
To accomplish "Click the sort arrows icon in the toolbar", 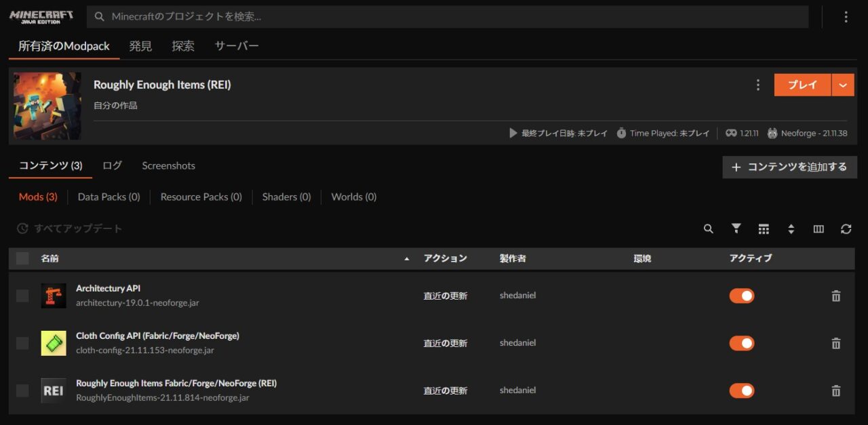I will point(791,229).
